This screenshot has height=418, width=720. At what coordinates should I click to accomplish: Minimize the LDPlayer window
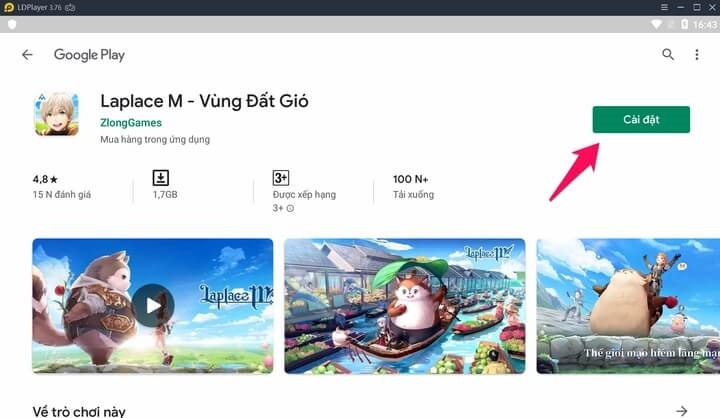681,7
